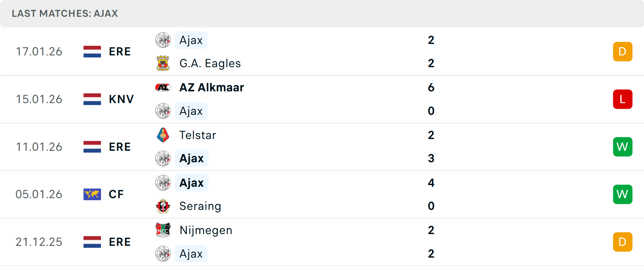The width and height of the screenshot is (644, 266).
Task: Click the orange D badge for 21.12.25
Action: click(x=623, y=242)
